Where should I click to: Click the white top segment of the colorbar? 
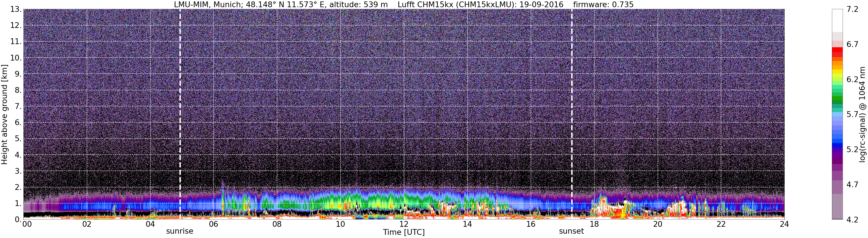tap(837, 20)
